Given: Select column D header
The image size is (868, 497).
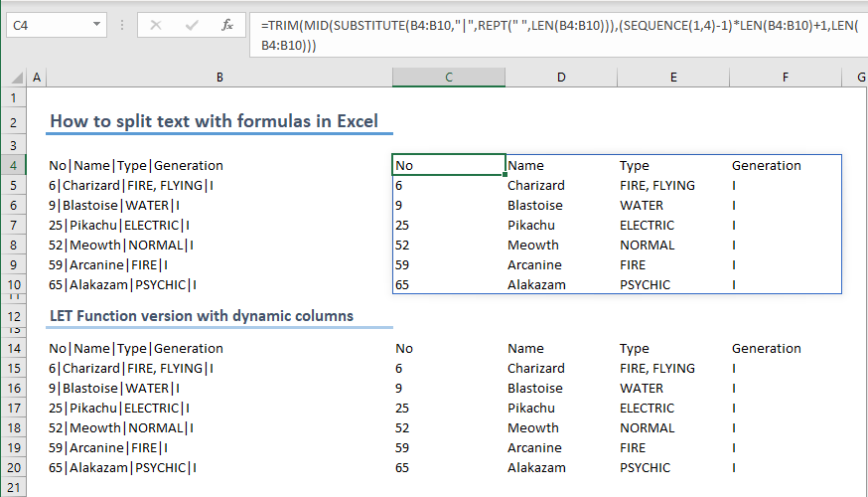Looking at the screenshot, I should [561, 77].
